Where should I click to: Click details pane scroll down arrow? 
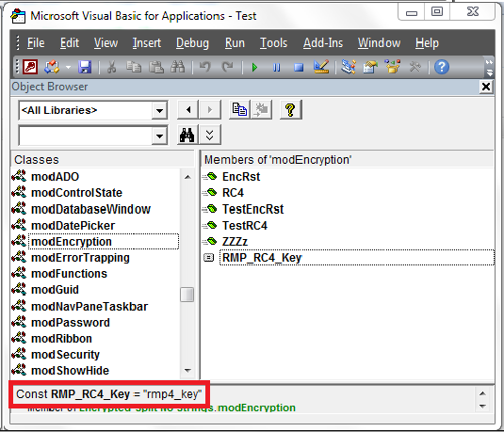coord(482,407)
